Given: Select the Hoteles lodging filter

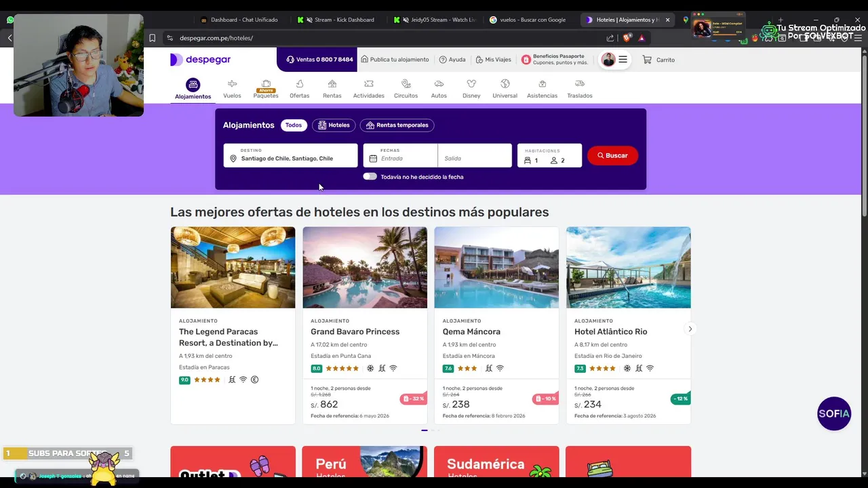Looking at the screenshot, I should point(334,125).
